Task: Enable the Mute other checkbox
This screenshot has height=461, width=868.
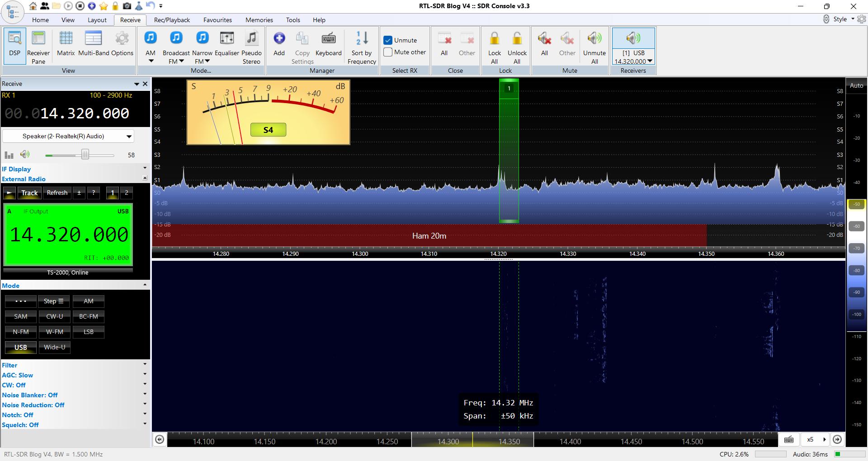Action: [387, 52]
